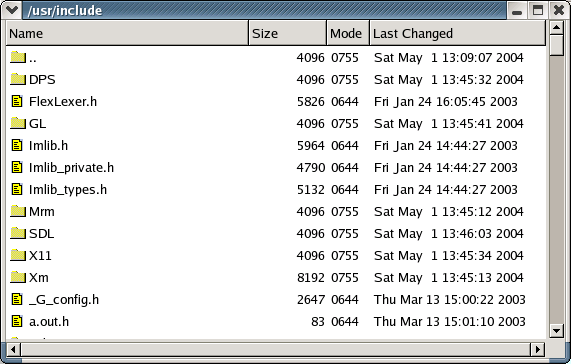Click the 0755 mode of the Xm row
The width and height of the screenshot is (571, 364).
point(345,278)
